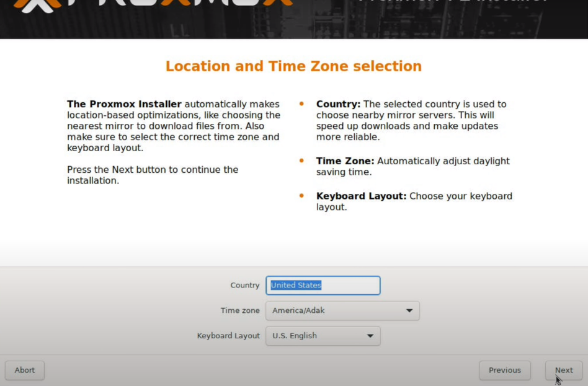Click the Country form label
Image resolution: width=588 pixels, height=386 pixels.
[244, 286]
